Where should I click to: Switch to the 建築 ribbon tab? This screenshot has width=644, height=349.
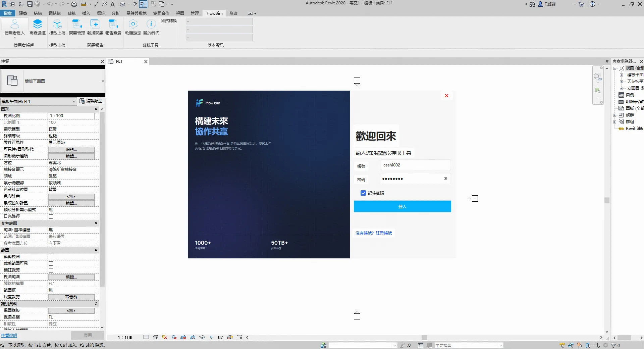click(x=23, y=13)
